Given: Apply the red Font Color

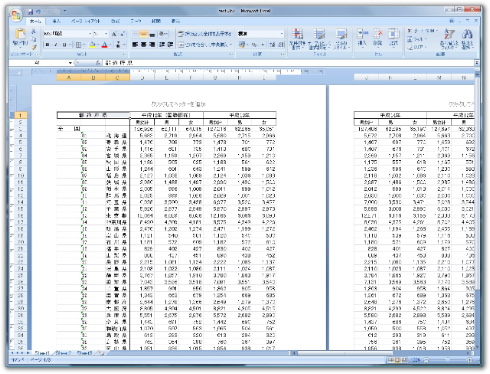Looking at the screenshot, I should [x=105, y=45].
